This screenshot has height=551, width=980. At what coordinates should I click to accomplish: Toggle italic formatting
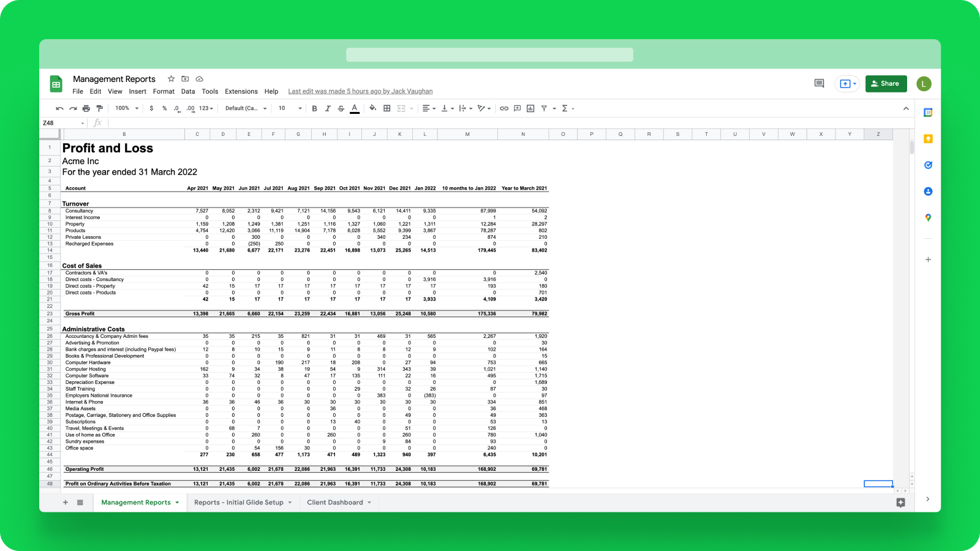(328, 108)
